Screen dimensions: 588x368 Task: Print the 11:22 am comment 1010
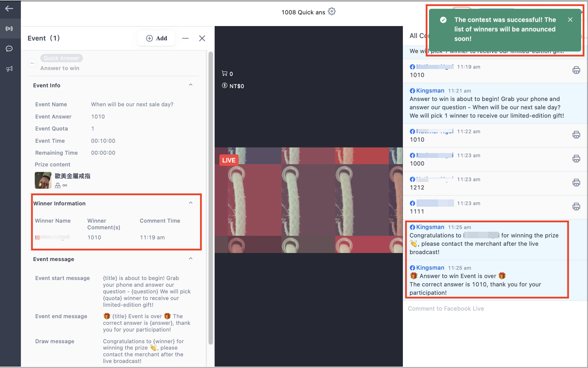pos(576,135)
